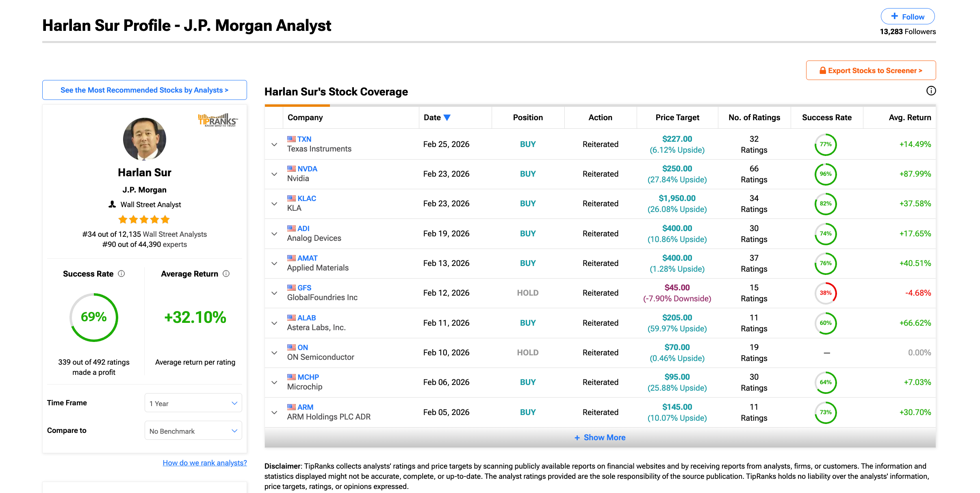This screenshot has height=493, width=980.
Task: Expand the Texas Instruments row chevron
Action: [x=274, y=145]
